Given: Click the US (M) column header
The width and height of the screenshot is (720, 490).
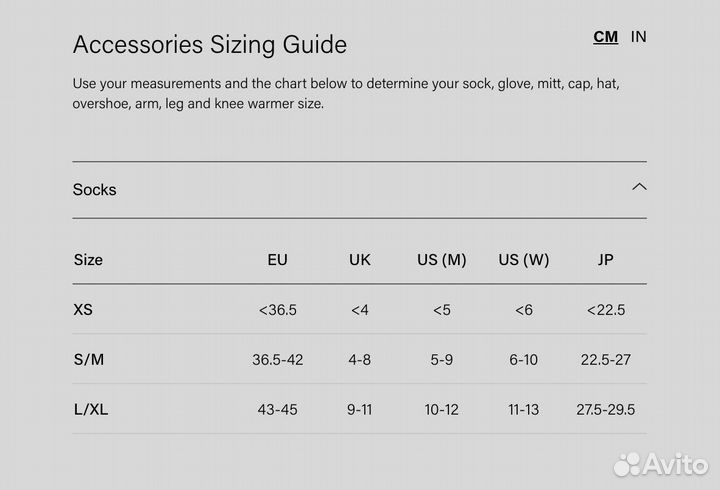Looking at the screenshot, I should 442,260.
